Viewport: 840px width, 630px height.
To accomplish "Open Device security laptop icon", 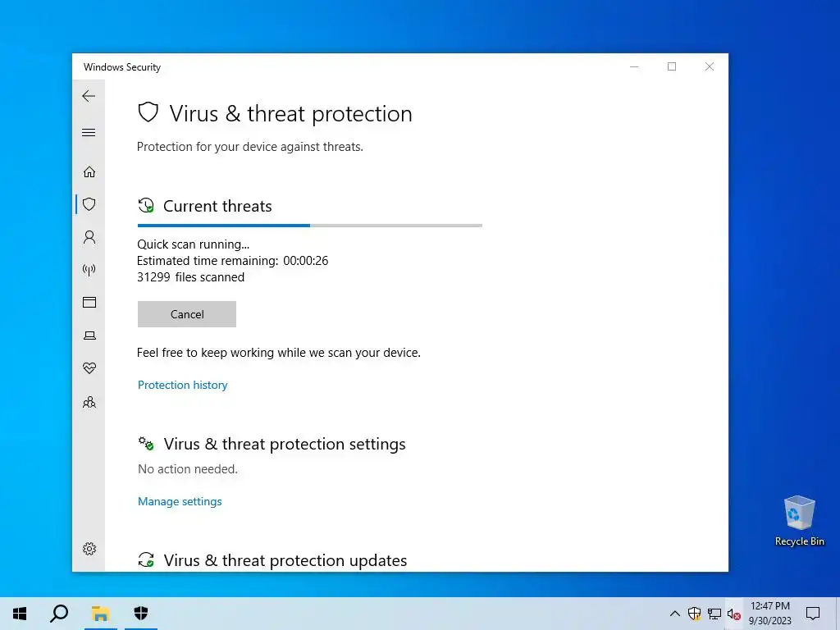I will 89,336.
